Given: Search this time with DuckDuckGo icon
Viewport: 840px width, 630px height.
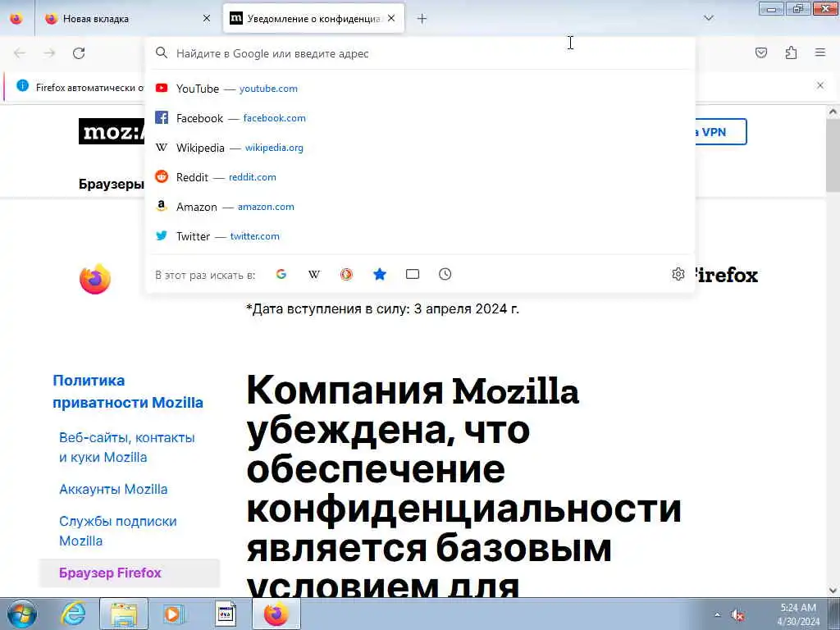Looking at the screenshot, I should point(347,274).
